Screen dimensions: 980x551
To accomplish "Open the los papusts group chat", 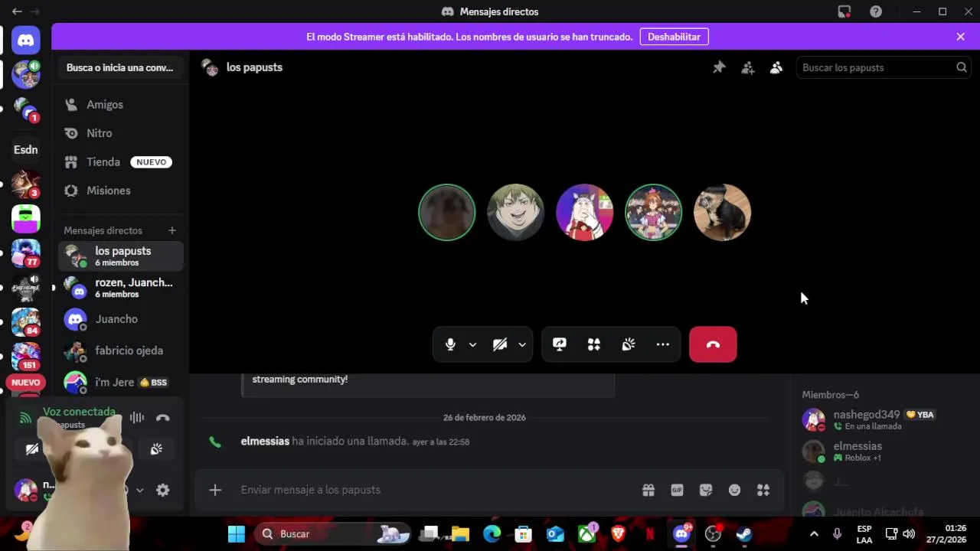I will click(x=121, y=256).
